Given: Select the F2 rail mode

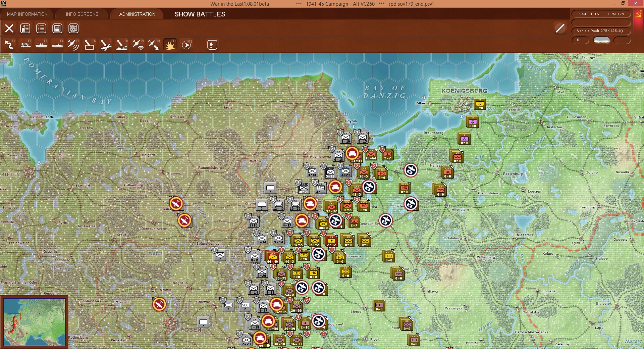Looking at the screenshot, I should [x=25, y=45].
